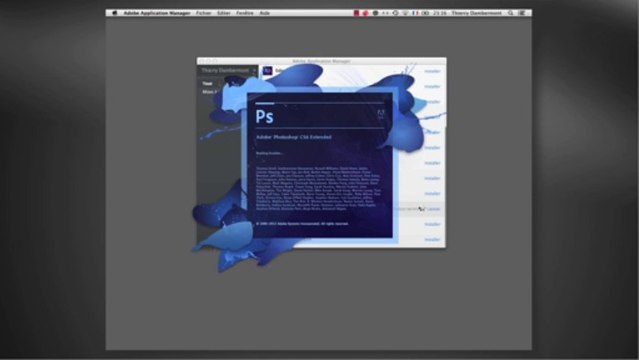Click the 23:16 clock in menu bar
The width and height of the screenshot is (639, 360).
pos(440,13)
